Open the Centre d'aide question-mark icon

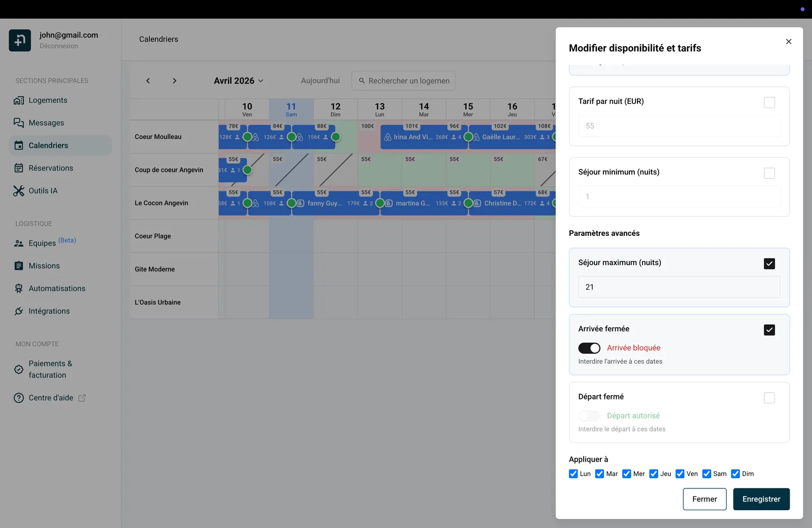tap(19, 398)
